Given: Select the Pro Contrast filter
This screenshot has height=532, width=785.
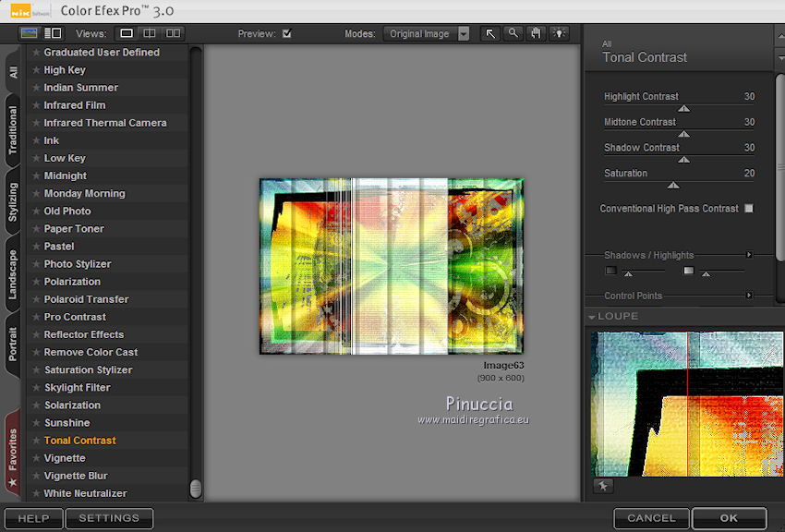Looking at the screenshot, I should (x=75, y=317).
